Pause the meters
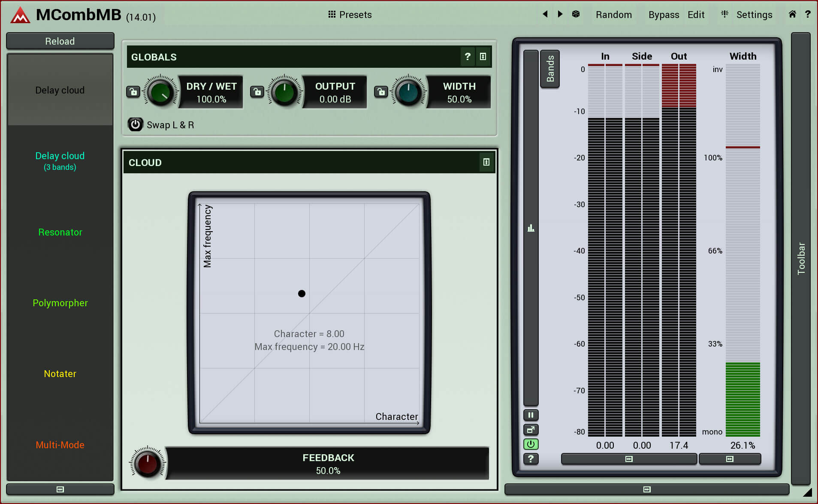818x504 pixels. pos(531,415)
